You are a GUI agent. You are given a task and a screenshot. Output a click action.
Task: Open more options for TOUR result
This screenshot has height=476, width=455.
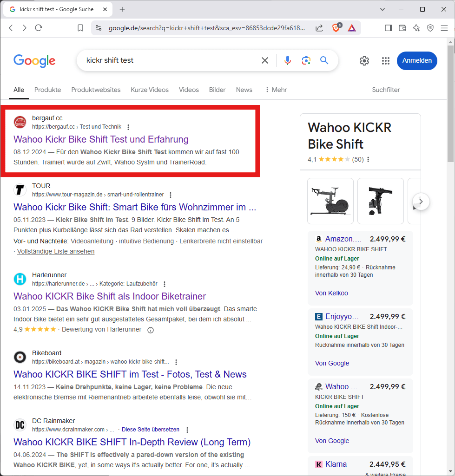click(x=171, y=195)
